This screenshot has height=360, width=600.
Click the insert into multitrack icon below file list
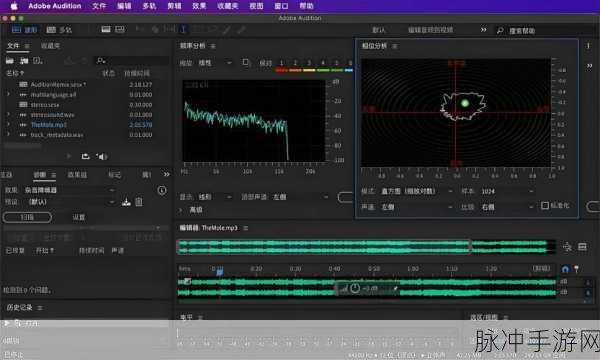[x=85, y=156]
